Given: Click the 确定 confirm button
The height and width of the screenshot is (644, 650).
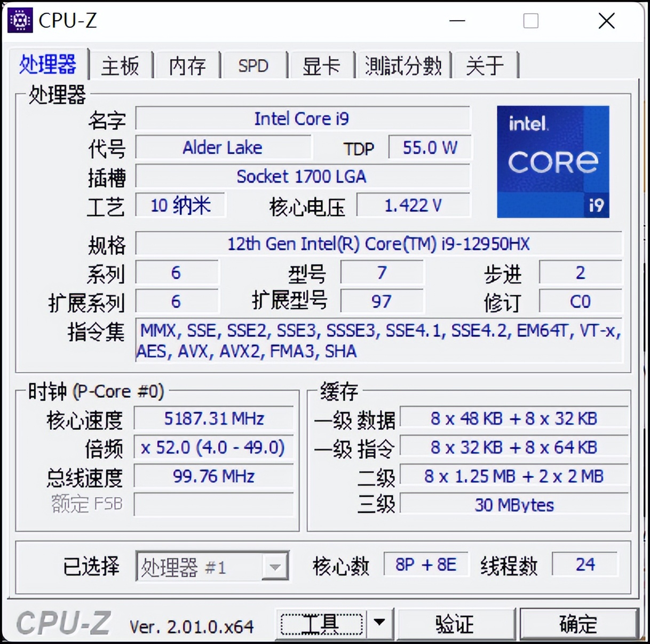Looking at the screenshot, I should click(x=578, y=623).
